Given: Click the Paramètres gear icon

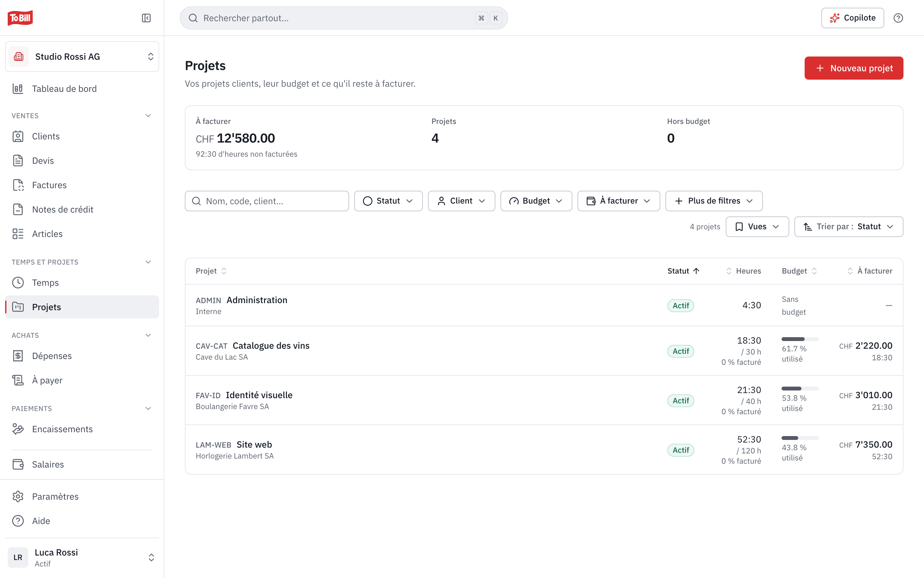Looking at the screenshot, I should coord(18,496).
